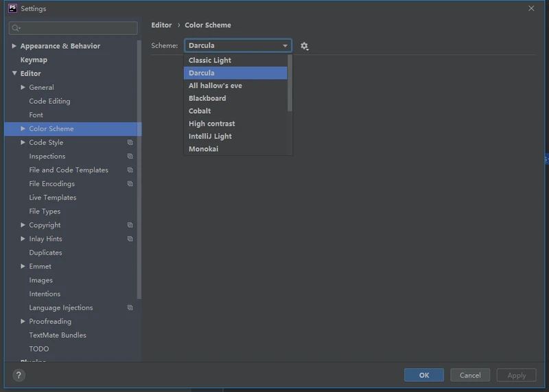Click project-level icon beside Code Style
Screen dimensions: 549x392
coord(130,143)
